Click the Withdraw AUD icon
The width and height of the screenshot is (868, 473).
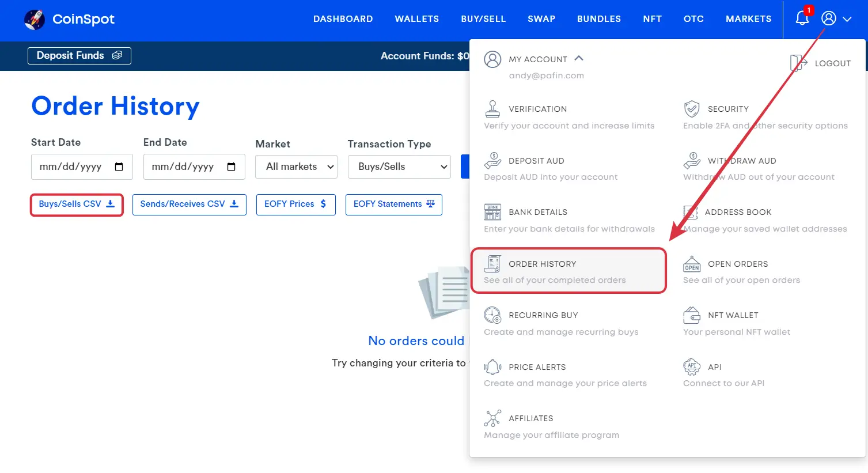point(692,161)
